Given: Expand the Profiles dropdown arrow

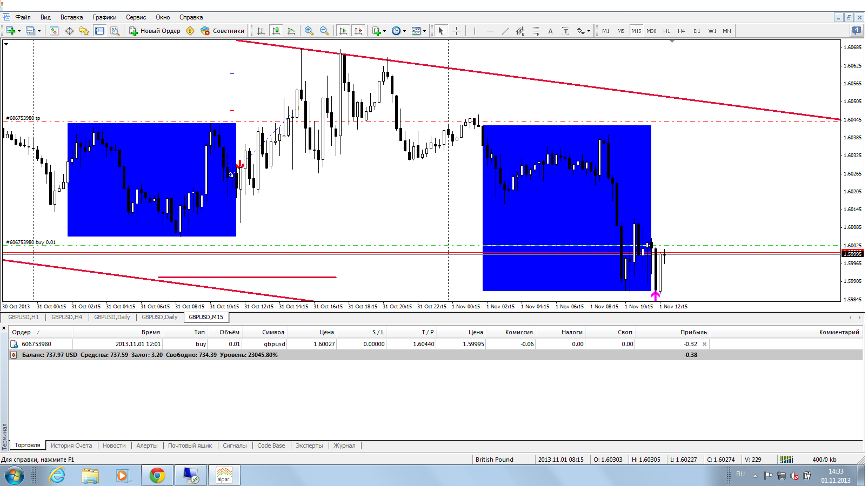Looking at the screenshot, I should coord(39,31).
